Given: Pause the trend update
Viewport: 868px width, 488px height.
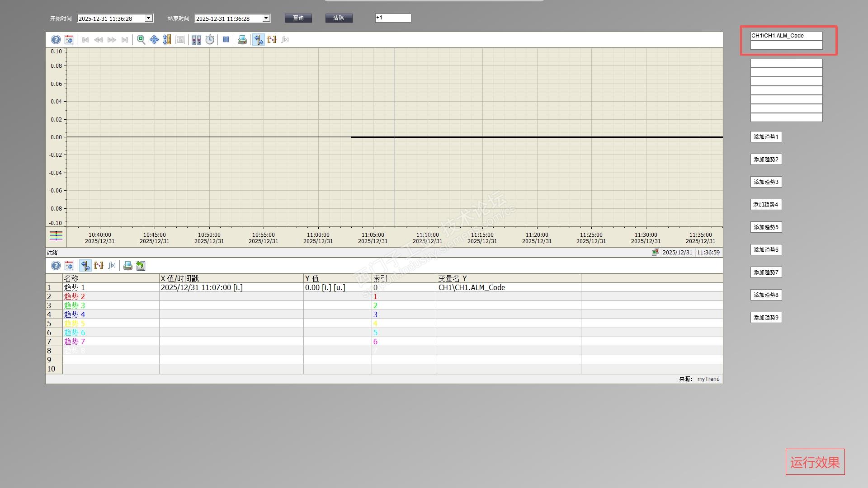Looking at the screenshot, I should point(226,40).
